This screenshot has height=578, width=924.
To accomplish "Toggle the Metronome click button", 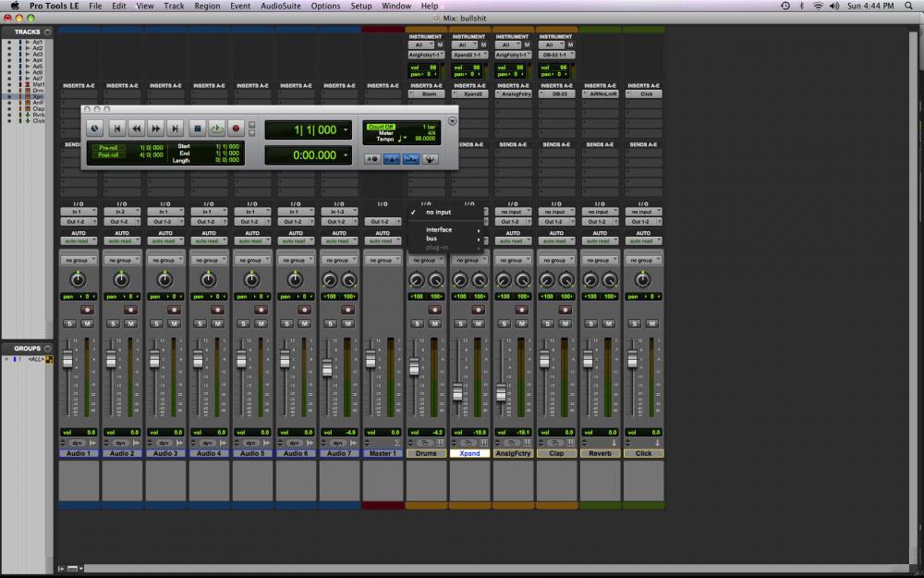I will click(x=391, y=159).
